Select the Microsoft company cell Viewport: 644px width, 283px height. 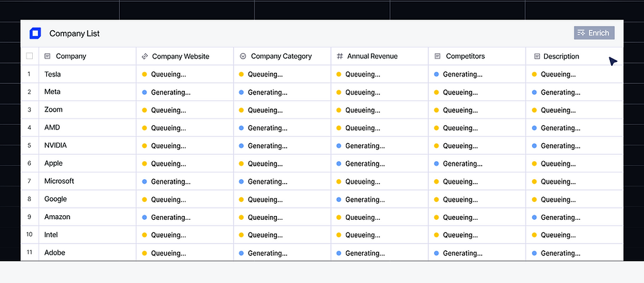(x=88, y=181)
